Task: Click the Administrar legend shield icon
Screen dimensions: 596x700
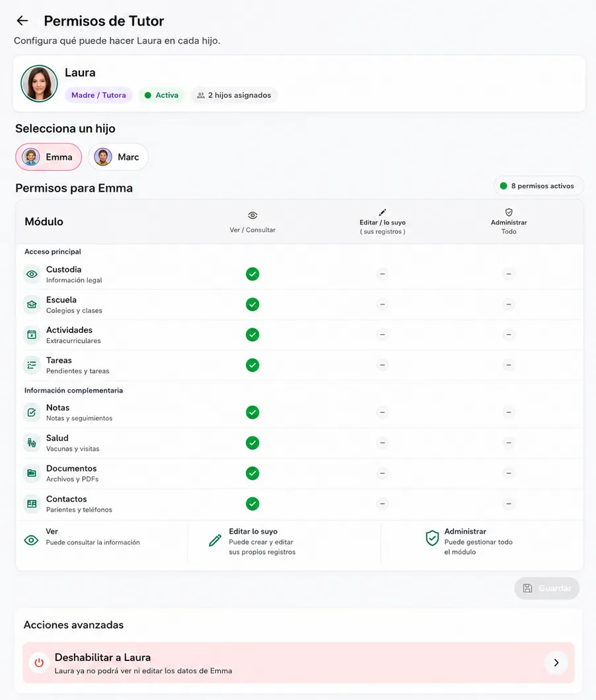Action: point(432,538)
